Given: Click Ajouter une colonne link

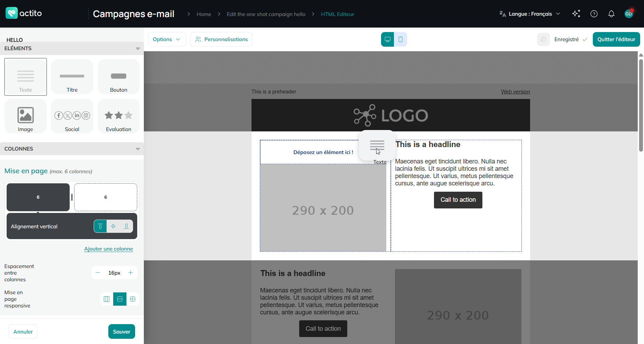Looking at the screenshot, I should [x=108, y=249].
